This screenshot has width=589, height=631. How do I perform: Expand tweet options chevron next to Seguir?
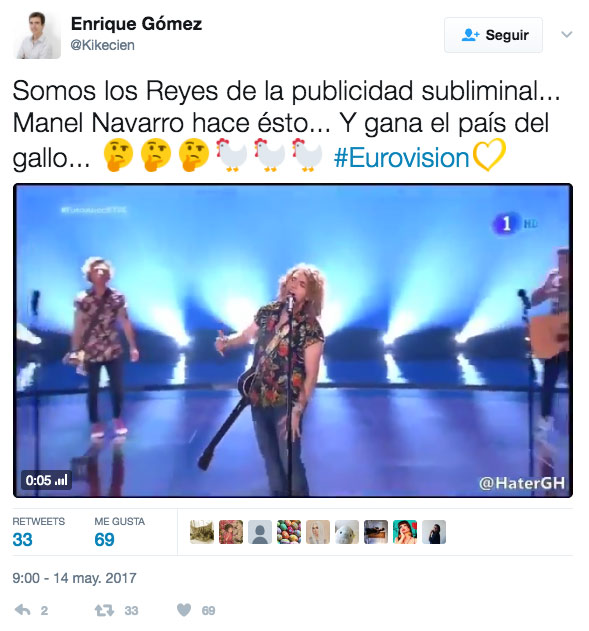pos(566,35)
